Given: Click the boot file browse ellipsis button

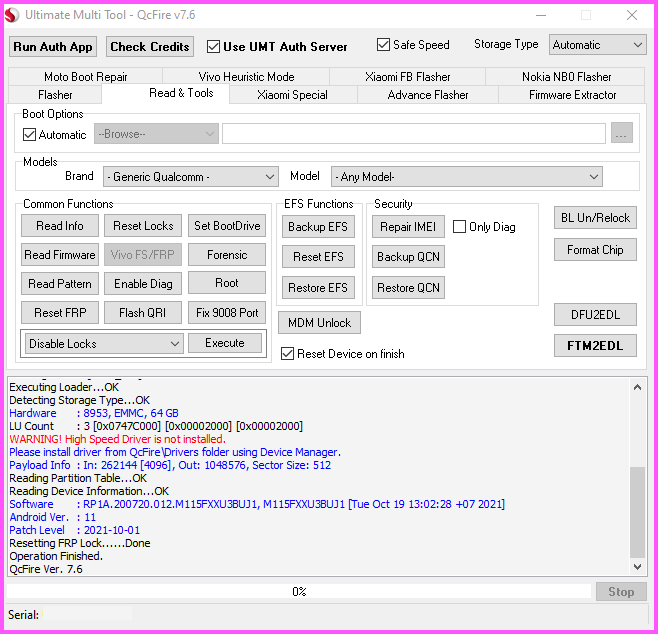Looking at the screenshot, I should click(621, 133).
